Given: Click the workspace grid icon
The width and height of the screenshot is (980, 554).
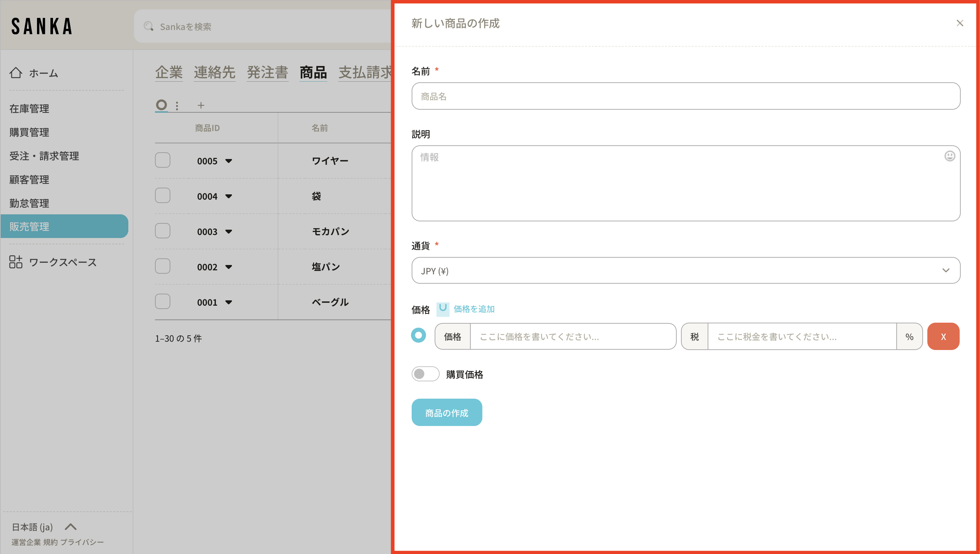Looking at the screenshot, I should pos(16,262).
